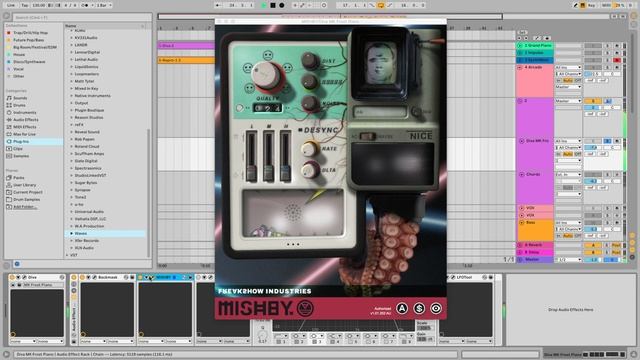Click the round A button in Mishby footer
Viewport: 640px width, 360px height.
(x=402, y=309)
